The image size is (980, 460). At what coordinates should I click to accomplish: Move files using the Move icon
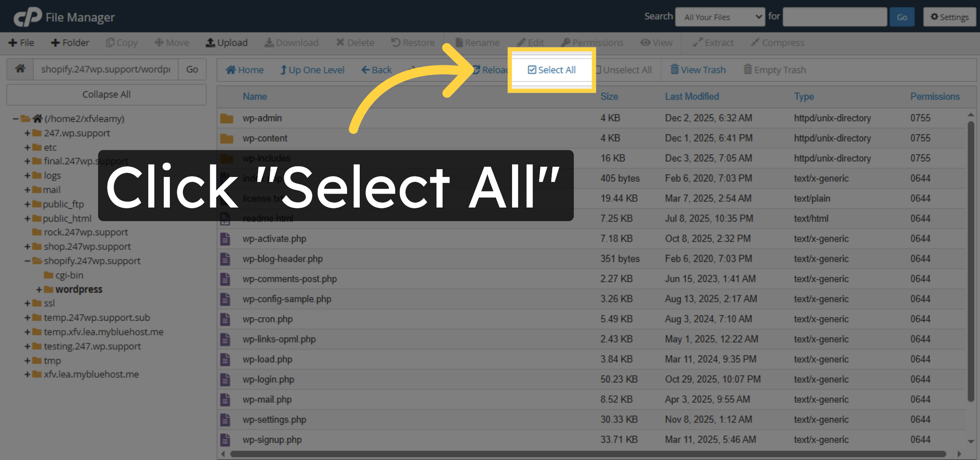171,42
